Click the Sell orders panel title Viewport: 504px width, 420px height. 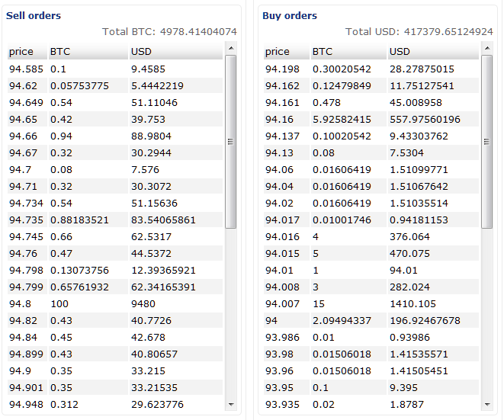click(34, 15)
